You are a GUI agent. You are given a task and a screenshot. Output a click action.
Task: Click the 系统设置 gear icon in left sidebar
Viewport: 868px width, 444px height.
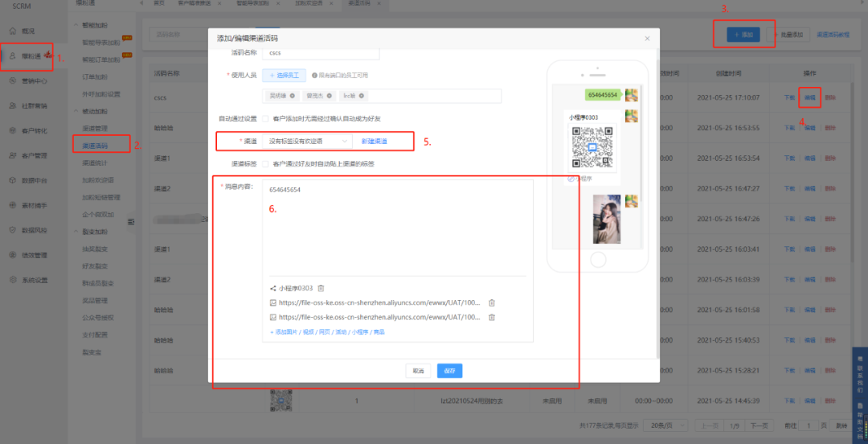coord(14,280)
